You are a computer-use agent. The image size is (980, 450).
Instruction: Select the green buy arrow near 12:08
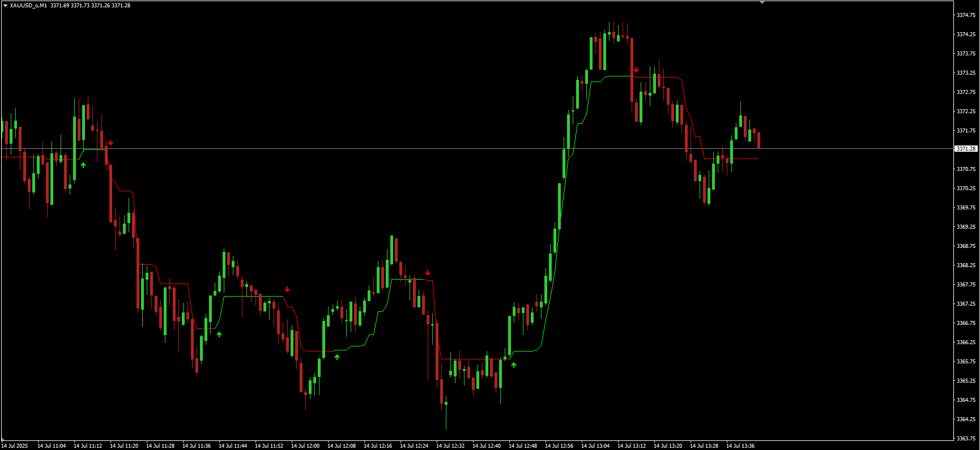click(x=337, y=357)
